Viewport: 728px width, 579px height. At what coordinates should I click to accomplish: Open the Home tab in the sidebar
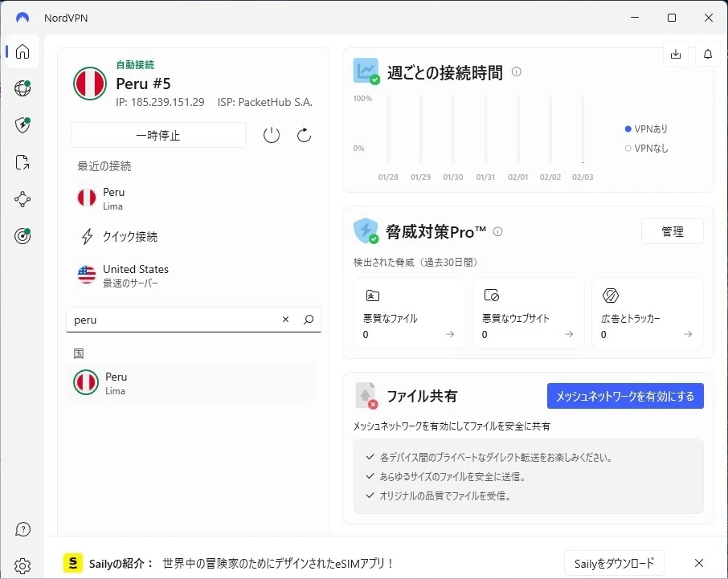[22, 51]
